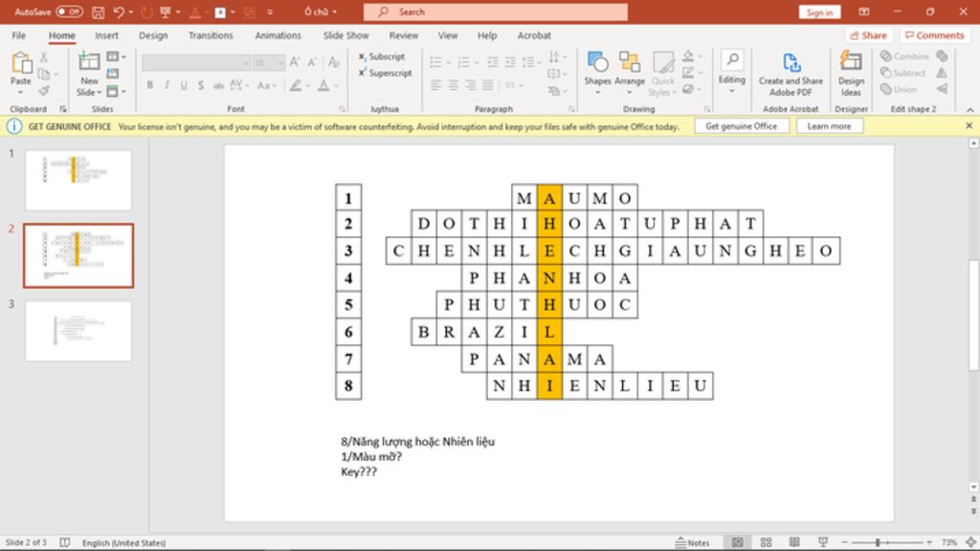The width and height of the screenshot is (980, 551).
Task: Increase font size
Action: [x=295, y=61]
